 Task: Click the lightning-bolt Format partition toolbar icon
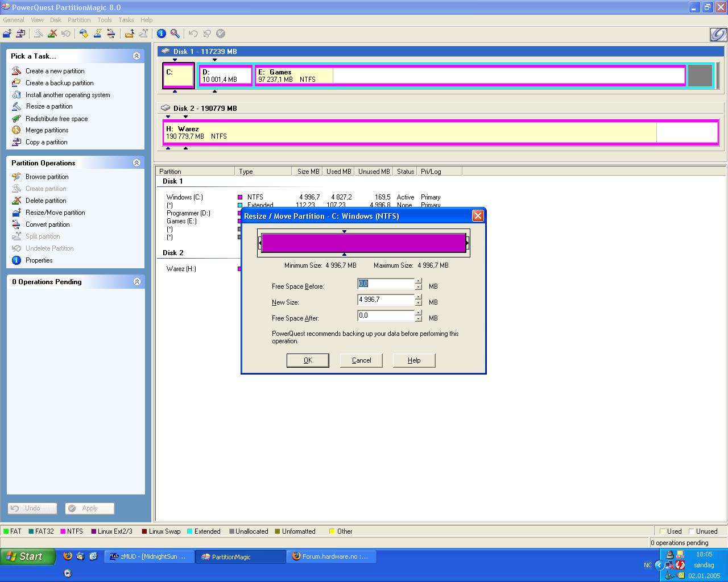(97, 34)
